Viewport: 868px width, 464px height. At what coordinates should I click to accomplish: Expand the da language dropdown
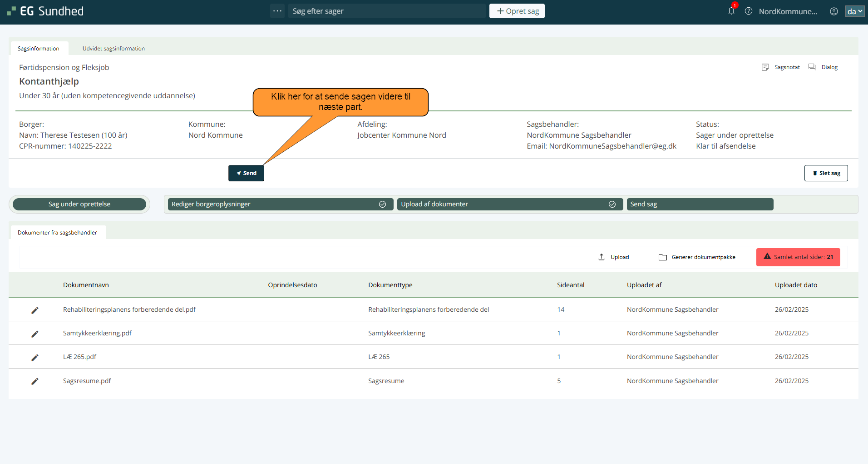pyautogui.click(x=854, y=11)
